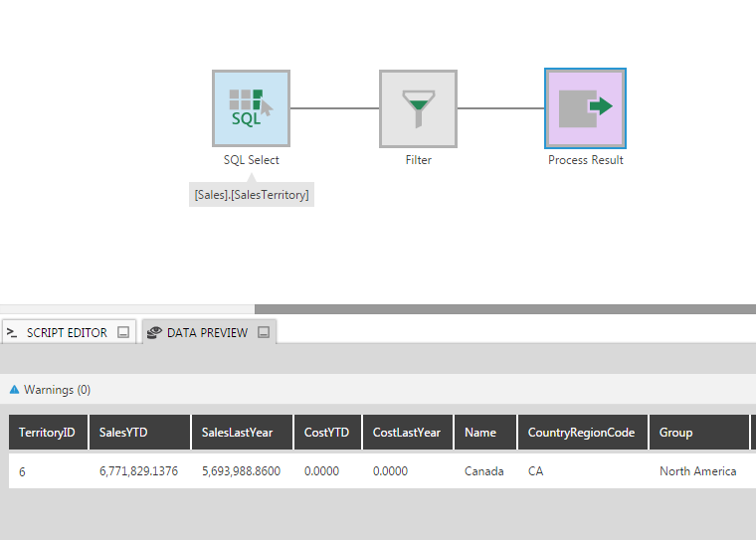Select the Canada cell in the row
This screenshot has height=540, width=756.
[484, 471]
